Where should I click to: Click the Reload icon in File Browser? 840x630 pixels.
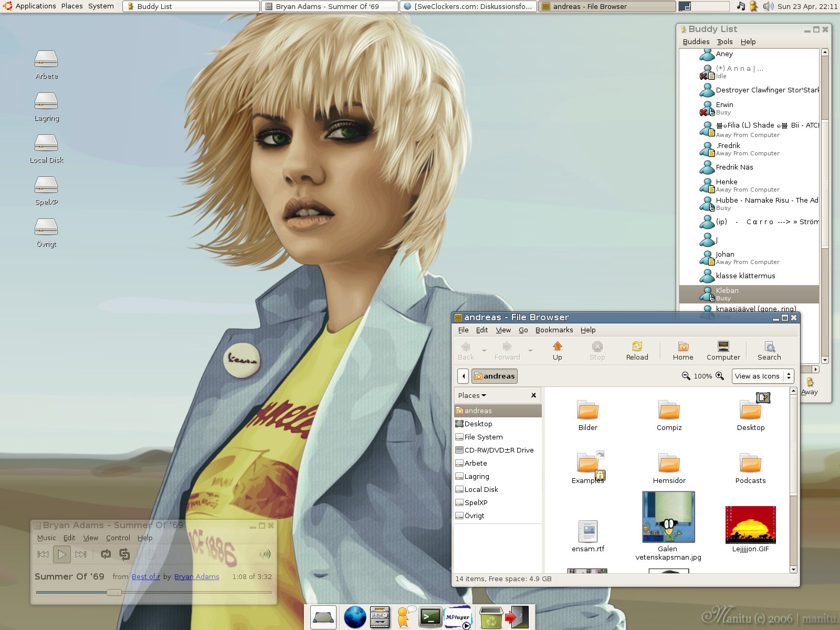[637, 351]
